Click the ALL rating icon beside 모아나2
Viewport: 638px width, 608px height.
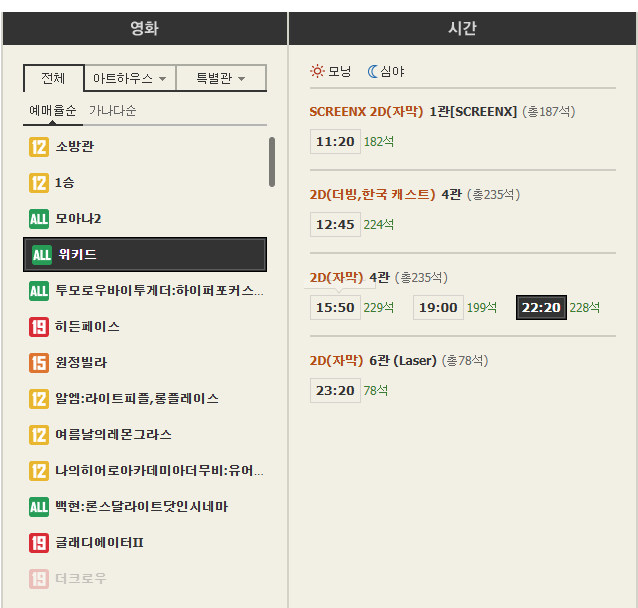coord(39,219)
